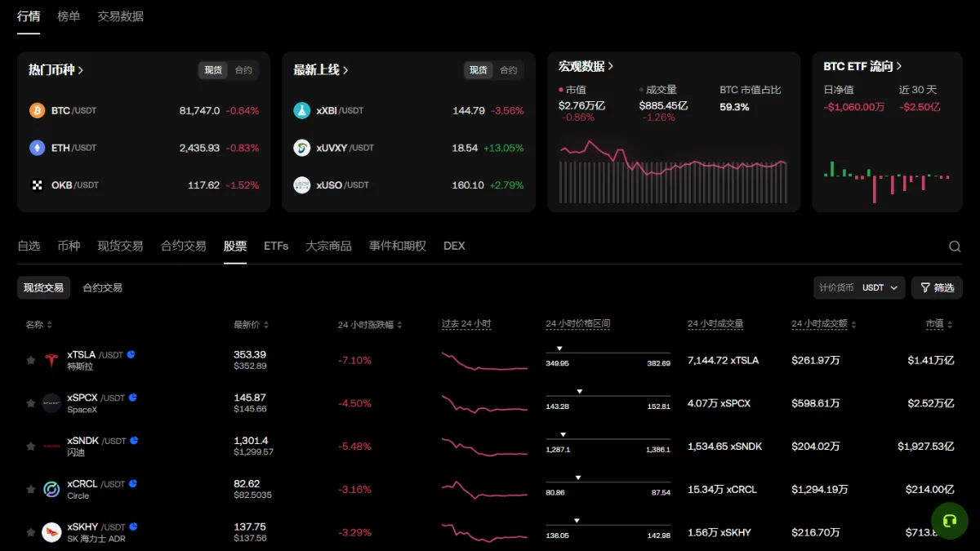Sort by 名称 column arrows
The width and height of the screenshot is (980, 551).
tap(50, 325)
